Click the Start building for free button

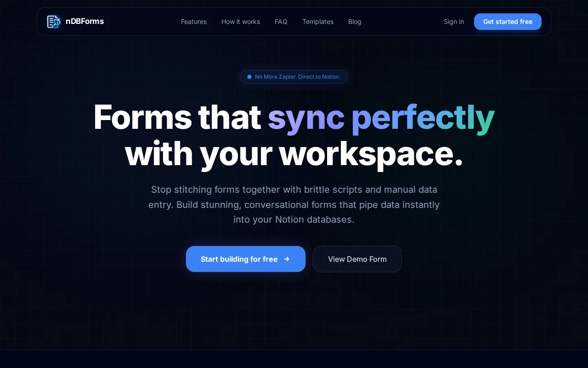click(x=246, y=259)
